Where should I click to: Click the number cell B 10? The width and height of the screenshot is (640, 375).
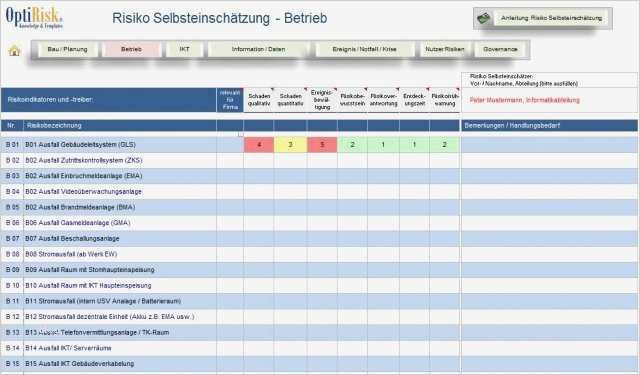pyautogui.click(x=12, y=285)
